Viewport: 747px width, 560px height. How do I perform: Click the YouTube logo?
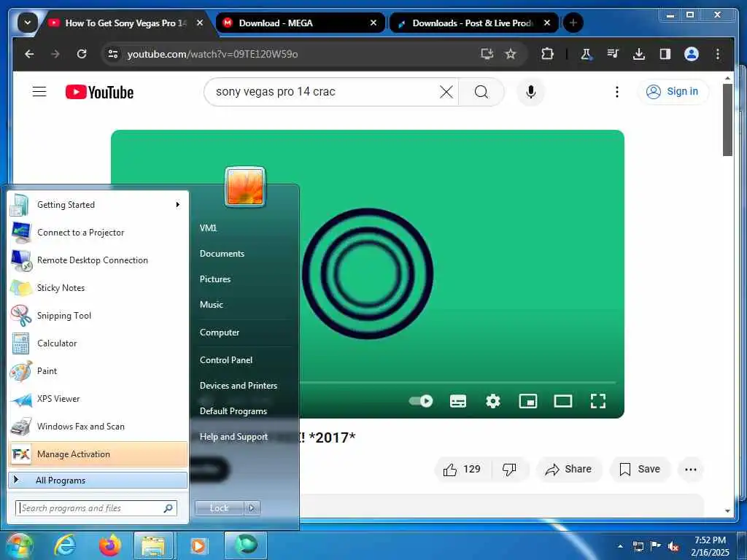pyautogui.click(x=99, y=92)
